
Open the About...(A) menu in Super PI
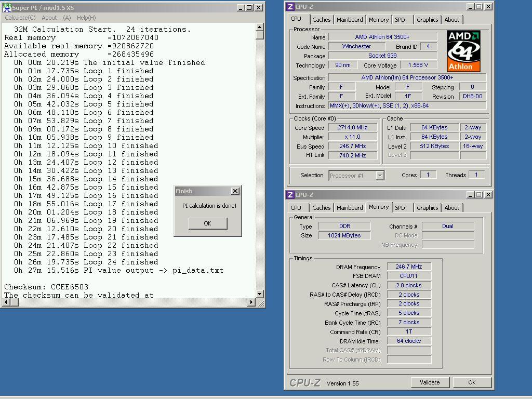pos(56,18)
